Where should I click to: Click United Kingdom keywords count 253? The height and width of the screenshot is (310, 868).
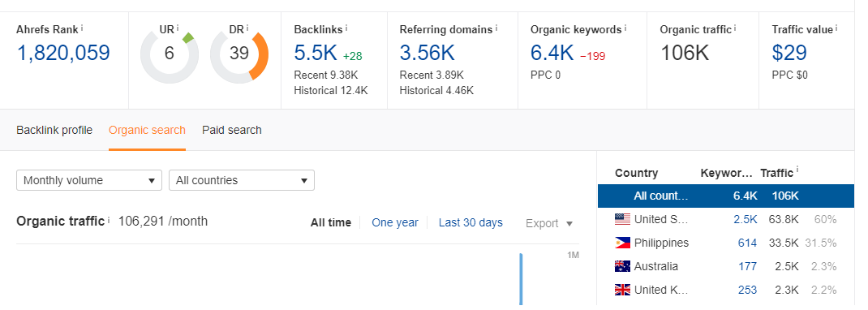pos(747,290)
